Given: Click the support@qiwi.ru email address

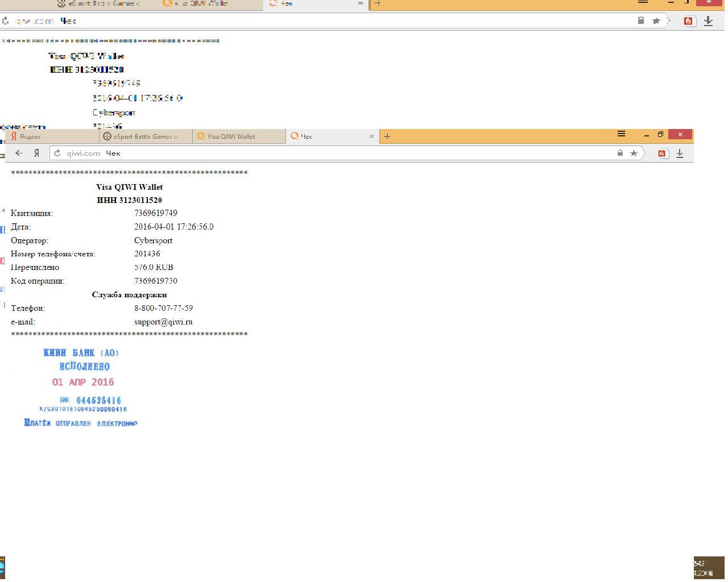Looking at the screenshot, I should (x=163, y=322).
